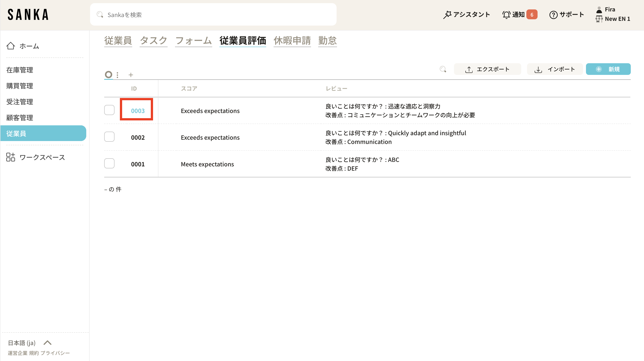
Task: Open the New EN 1 workspace switcher
Action: 617,19
